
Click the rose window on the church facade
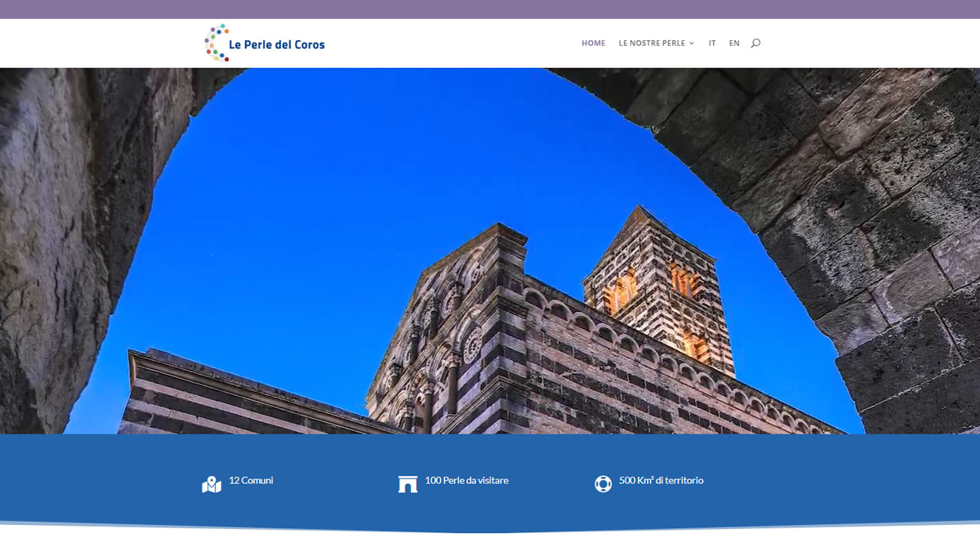point(472,345)
